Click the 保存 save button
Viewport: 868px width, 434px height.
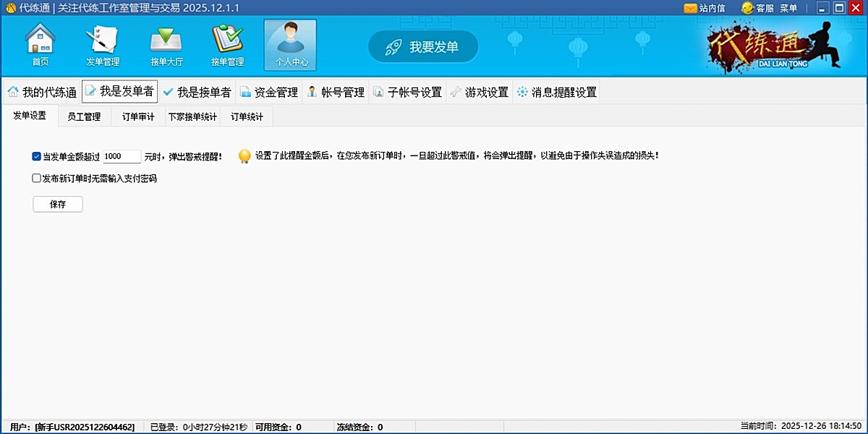(x=57, y=204)
